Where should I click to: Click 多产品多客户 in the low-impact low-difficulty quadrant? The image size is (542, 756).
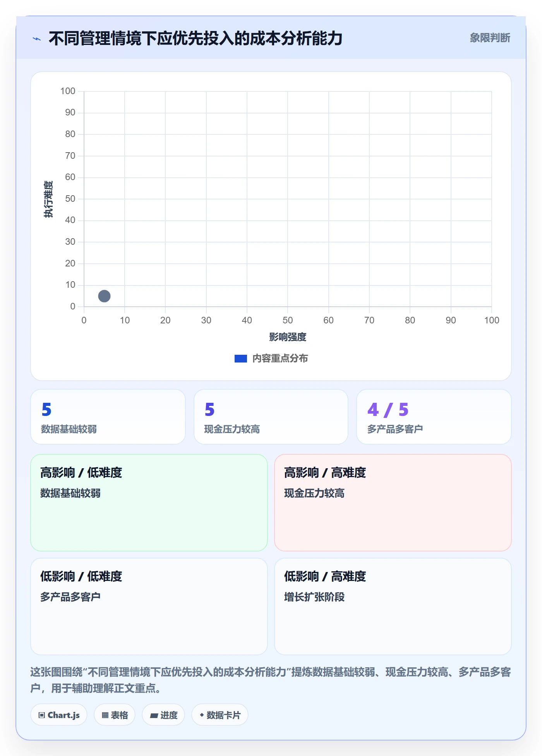[x=70, y=597]
